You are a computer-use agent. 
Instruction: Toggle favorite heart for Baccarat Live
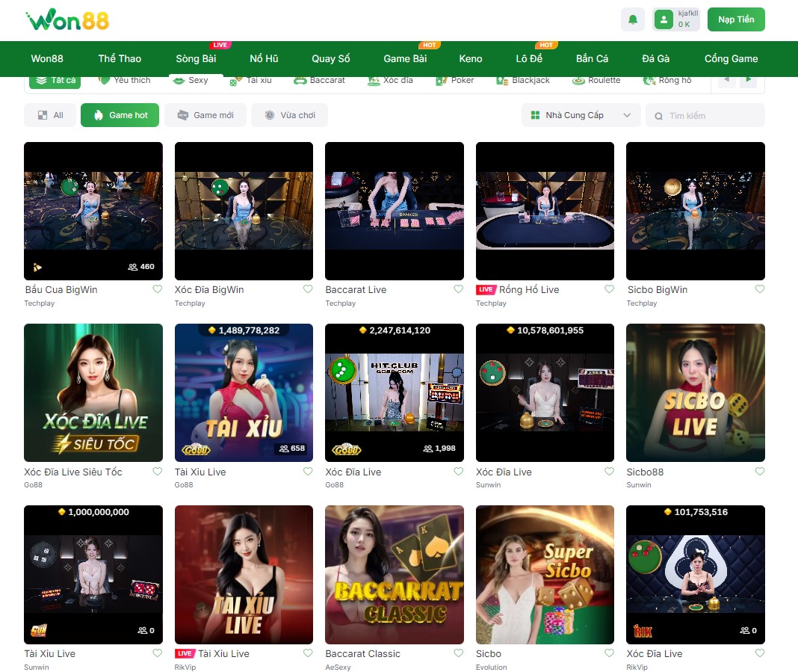pyautogui.click(x=458, y=289)
